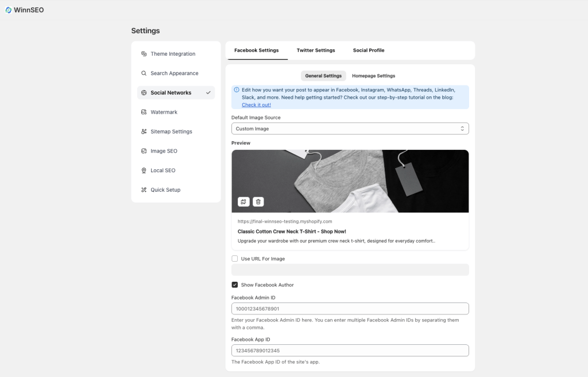
Task: Click the Quick Setup wand icon
Action: 144,190
